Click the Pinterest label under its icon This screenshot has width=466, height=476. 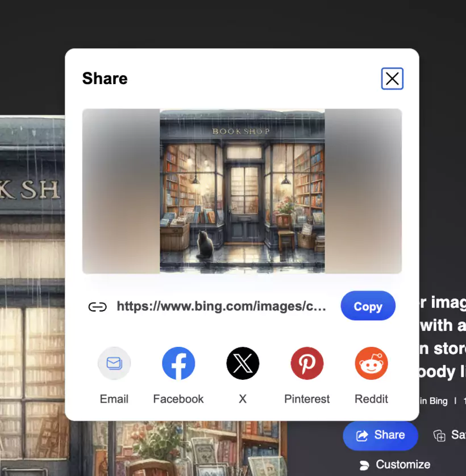pyautogui.click(x=307, y=399)
